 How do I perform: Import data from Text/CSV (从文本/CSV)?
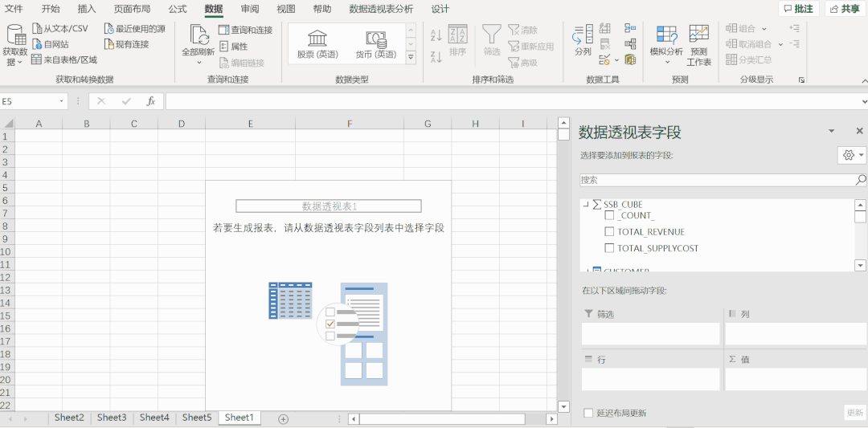pyautogui.click(x=60, y=29)
